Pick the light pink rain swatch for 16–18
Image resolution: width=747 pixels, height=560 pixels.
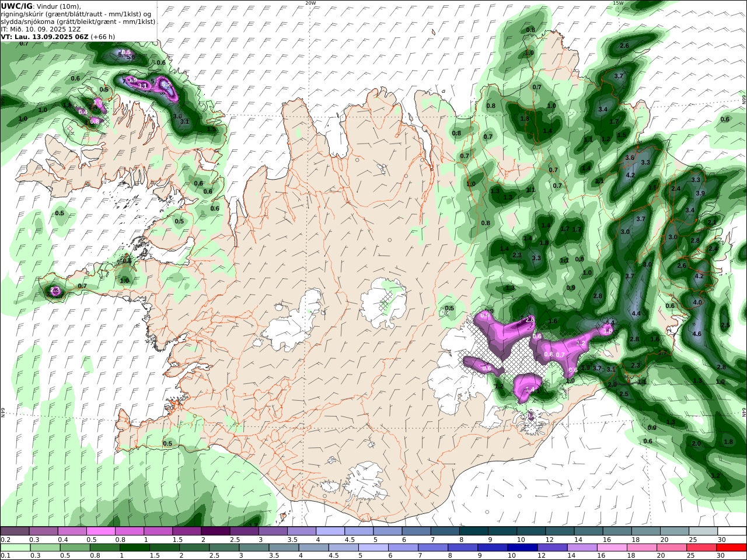[x=612, y=548]
